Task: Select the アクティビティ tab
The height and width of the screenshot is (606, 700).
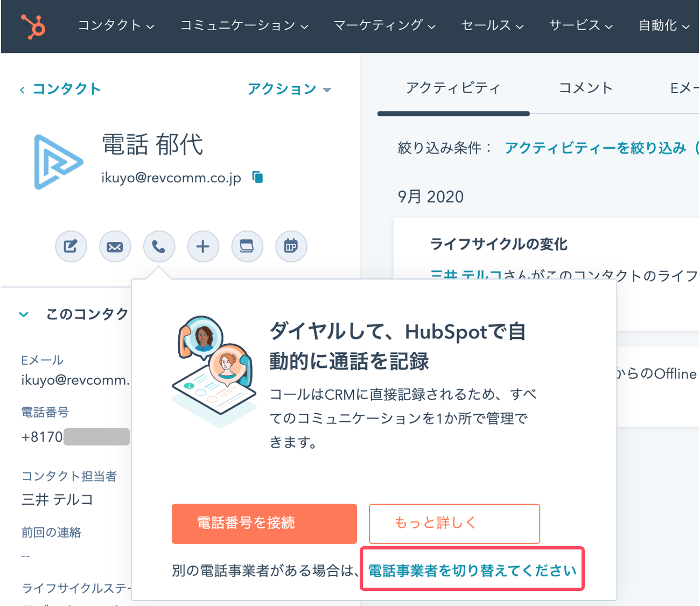Action: pyautogui.click(x=453, y=88)
